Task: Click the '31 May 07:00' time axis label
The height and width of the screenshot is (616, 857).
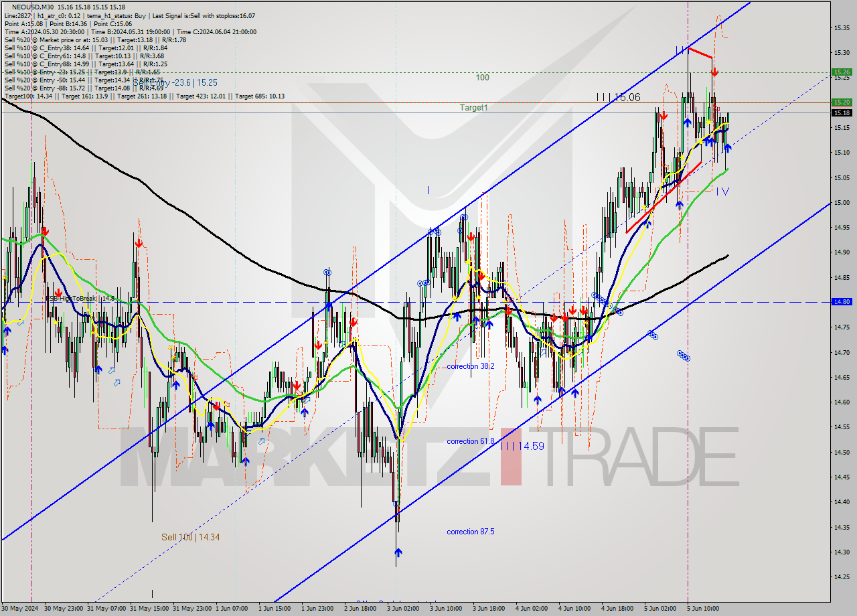Action: coord(107,609)
